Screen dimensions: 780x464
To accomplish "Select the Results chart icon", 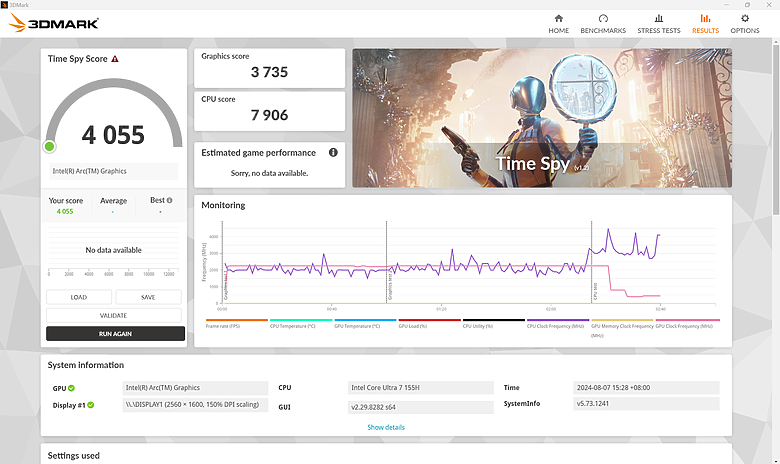I will click(x=705, y=18).
